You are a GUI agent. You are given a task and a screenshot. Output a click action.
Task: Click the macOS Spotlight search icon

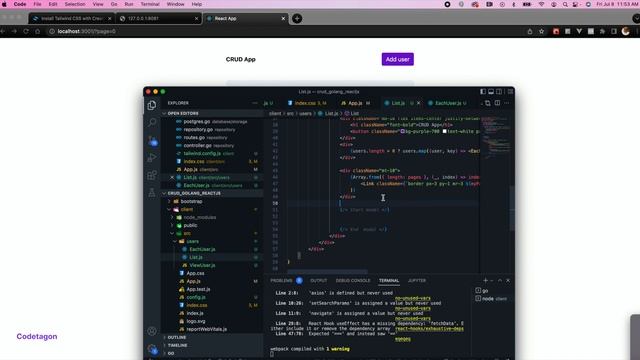click(x=565, y=4)
